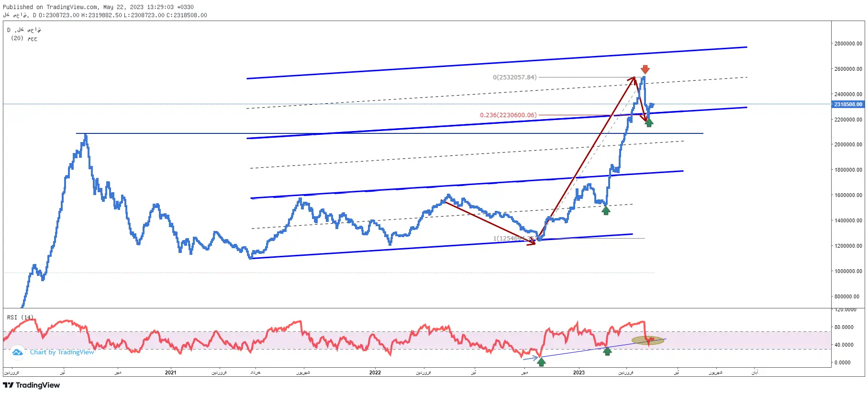Click the 80.0000 RSI scale label
This screenshot has height=394, width=868.
pos(844,328)
